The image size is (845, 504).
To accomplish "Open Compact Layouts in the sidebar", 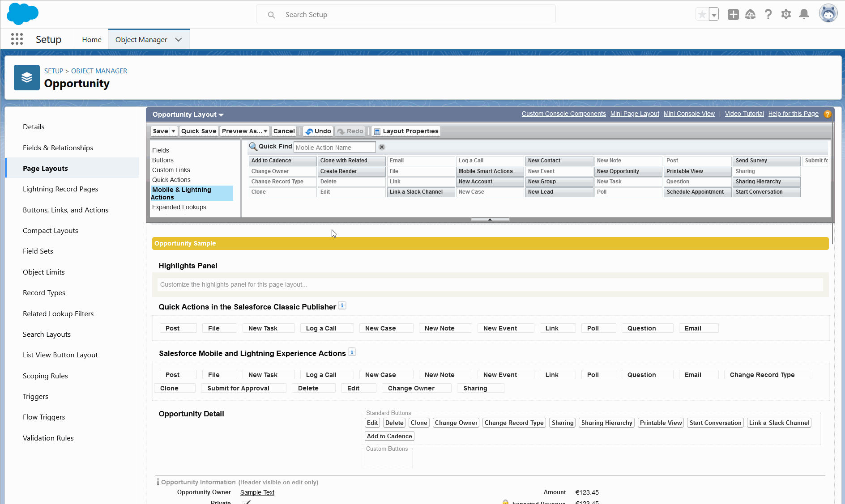I will click(51, 230).
